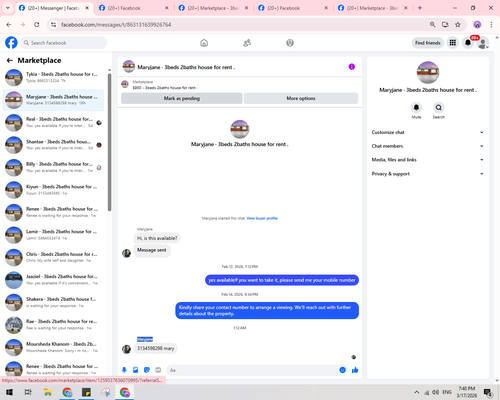500x400 pixels.
Task: Open the Tykia conversation in list
Action: (53, 77)
